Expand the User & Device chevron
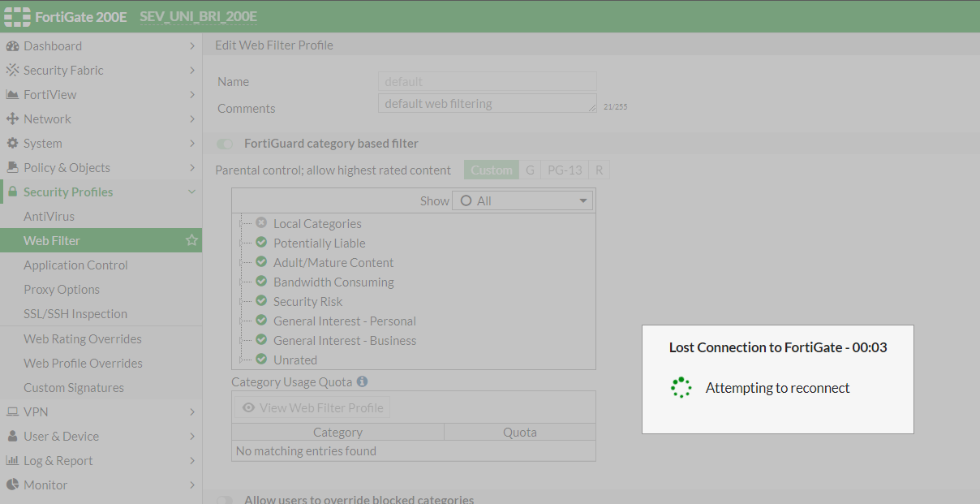Screen dimensions: 980x504 click(x=192, y=437)
